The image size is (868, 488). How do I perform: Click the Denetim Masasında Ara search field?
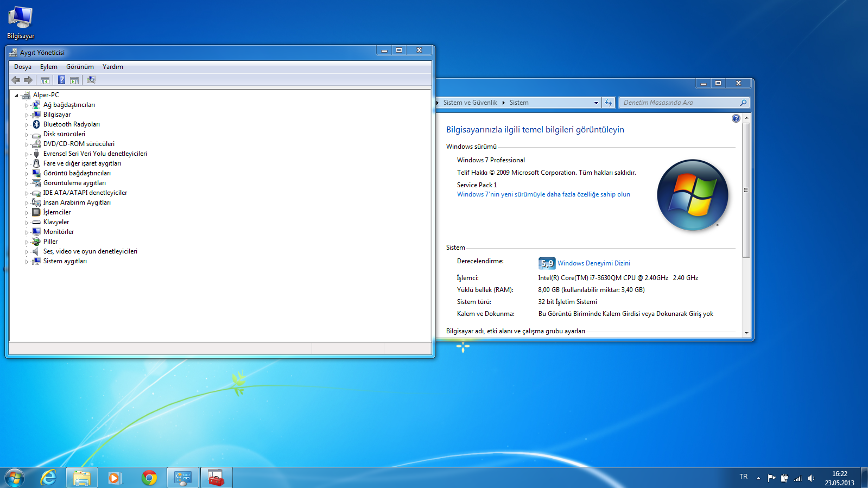684,103
